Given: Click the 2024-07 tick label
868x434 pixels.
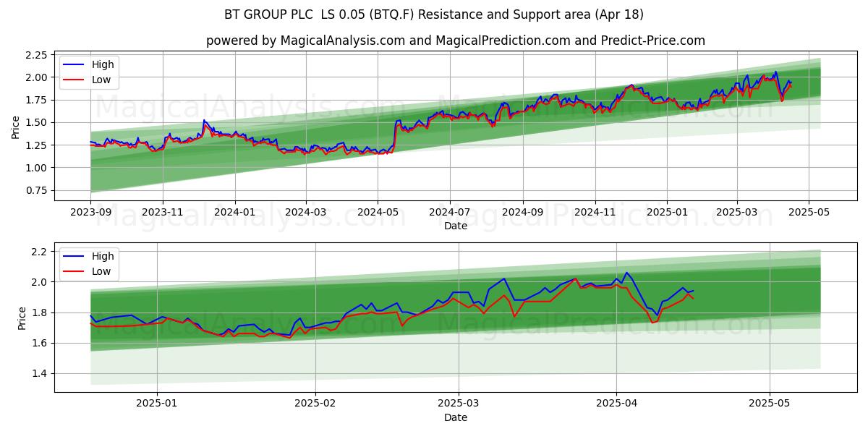Looking at the screenshot, I should pyautogui.click(x=450, y=212).
